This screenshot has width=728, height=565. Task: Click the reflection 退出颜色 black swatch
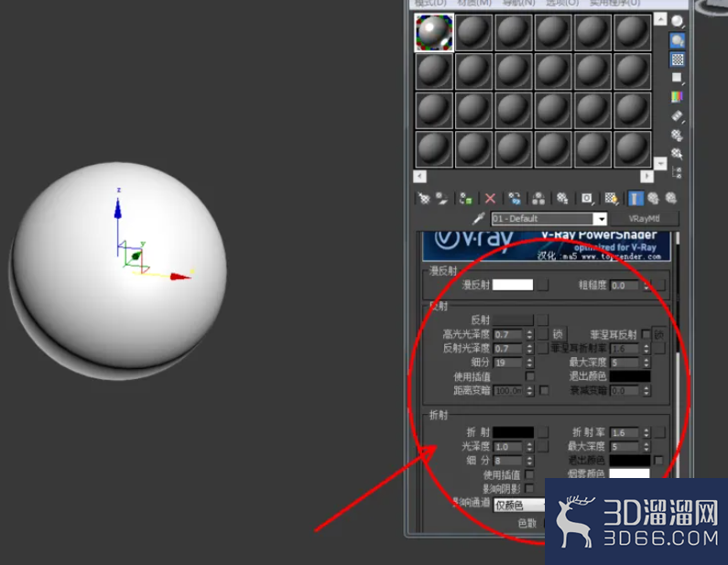click(630, 376)
